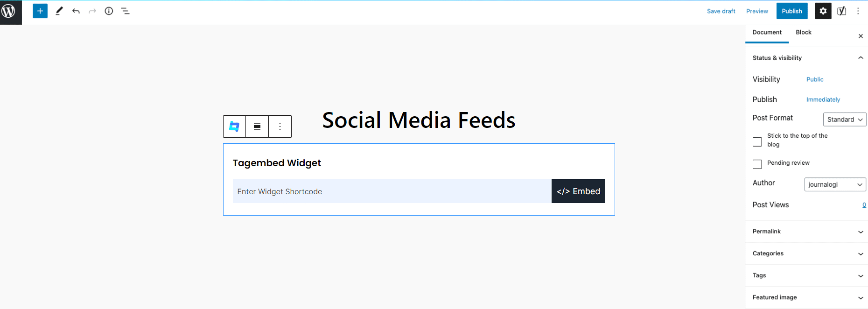Toggle the settings gear panel
868x309 pixels.
coord(823,11)
